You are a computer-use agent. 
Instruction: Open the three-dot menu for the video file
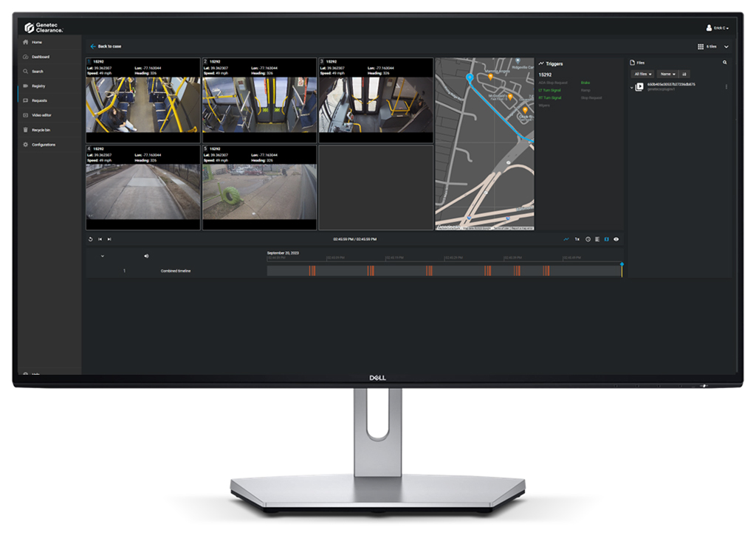click(726, 86)
